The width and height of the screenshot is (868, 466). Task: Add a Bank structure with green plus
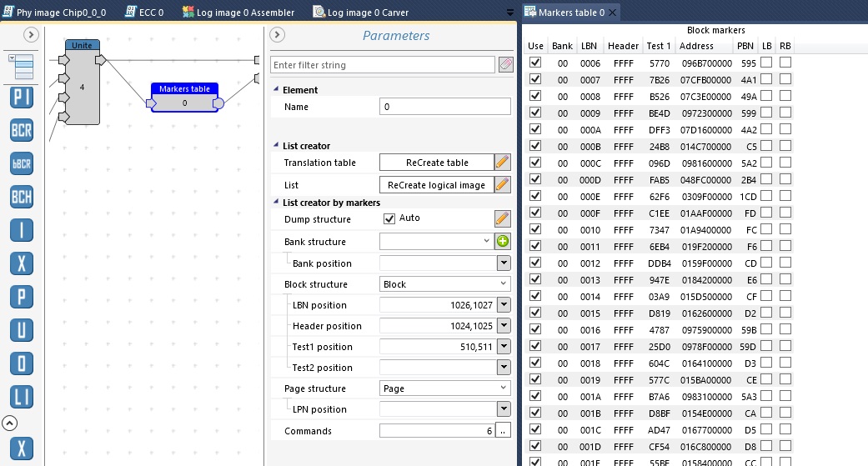pyautogui.click(x=503, y=241)
